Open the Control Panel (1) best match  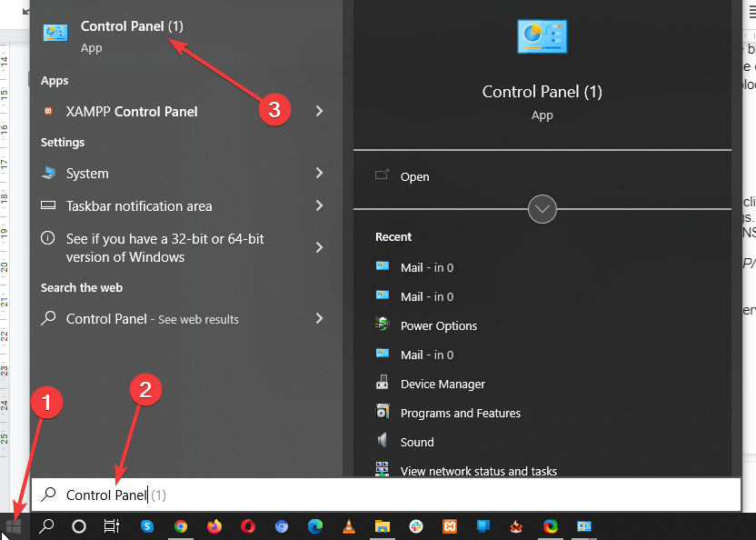pyautogui.click(x=185, y=35)
